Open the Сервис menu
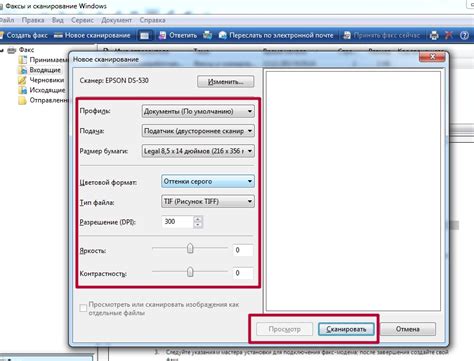The width and height of the screenshot is (474, 361). [x=82, y=20]
